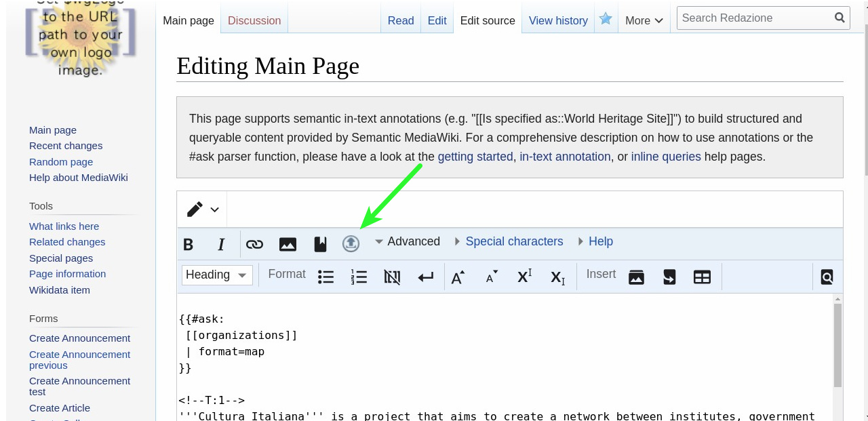The height and width of the screenshot is (421, 868).
Task: Insert a bulleted list
Action: [326, 277]
